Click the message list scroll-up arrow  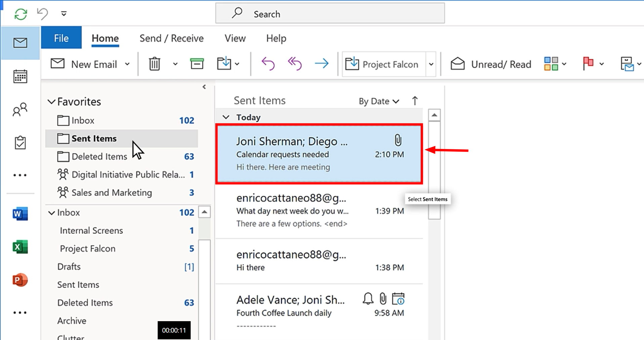(434, 115)
